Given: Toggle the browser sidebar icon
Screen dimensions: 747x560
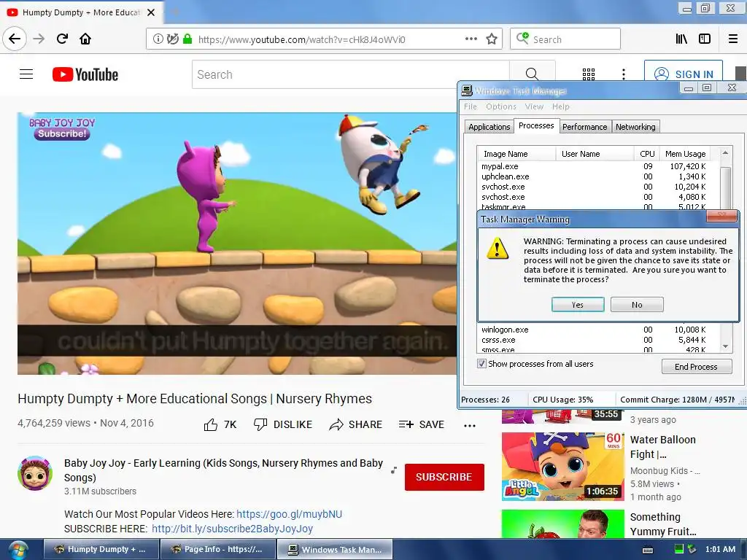Looking at the screenshot, I should click(705, 39).
